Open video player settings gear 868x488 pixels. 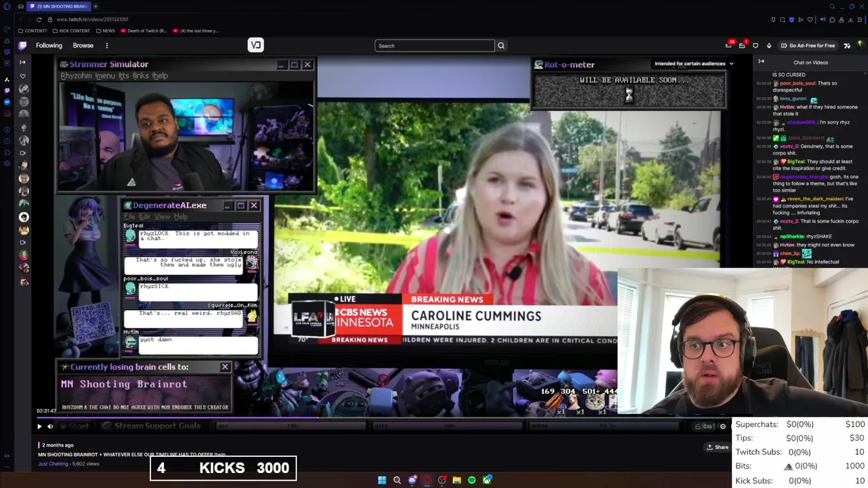tap(722, 426)
